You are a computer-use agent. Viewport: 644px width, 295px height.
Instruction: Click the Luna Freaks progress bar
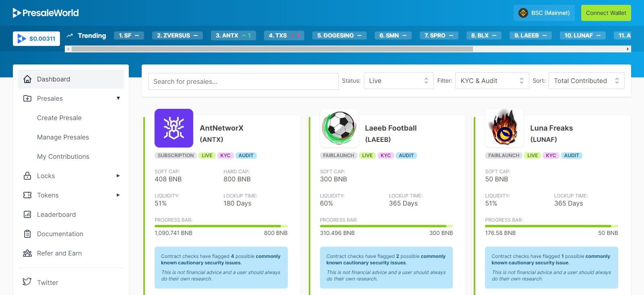551,226
